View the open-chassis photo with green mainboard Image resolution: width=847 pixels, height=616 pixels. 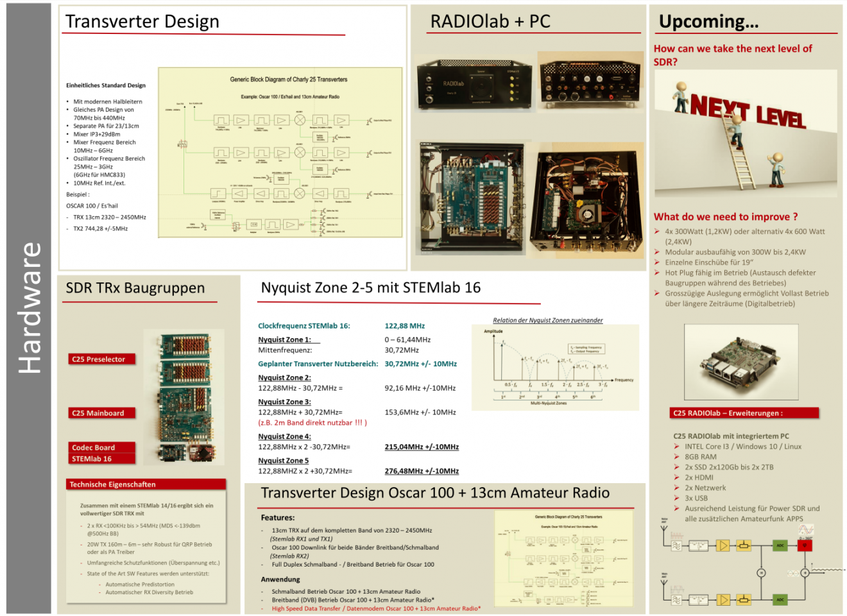click(x=471, y=198)
